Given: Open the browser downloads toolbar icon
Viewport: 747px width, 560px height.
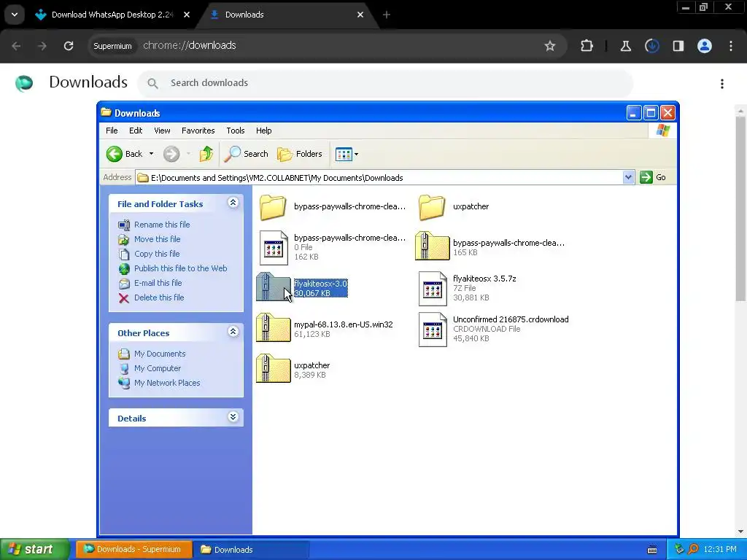Looking at the screenshot, I should pos(651,46).
